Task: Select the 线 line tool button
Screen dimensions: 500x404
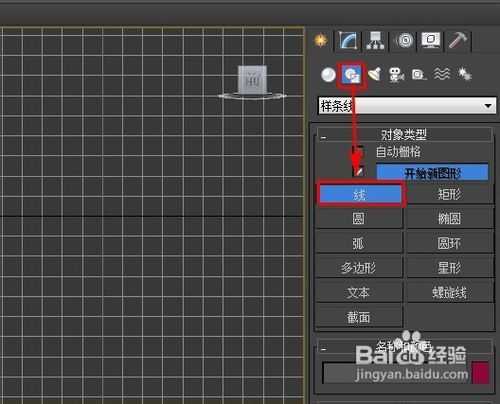Action: coord(360,194)
